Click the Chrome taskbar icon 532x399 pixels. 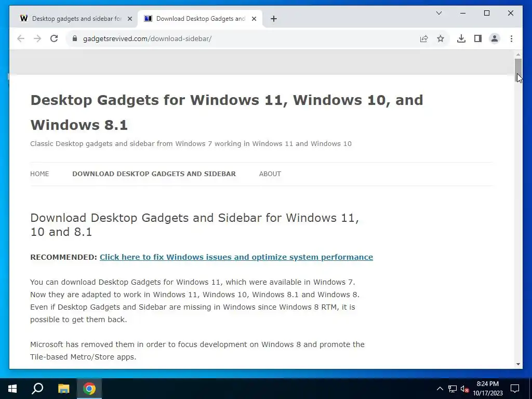pos(89,389)
